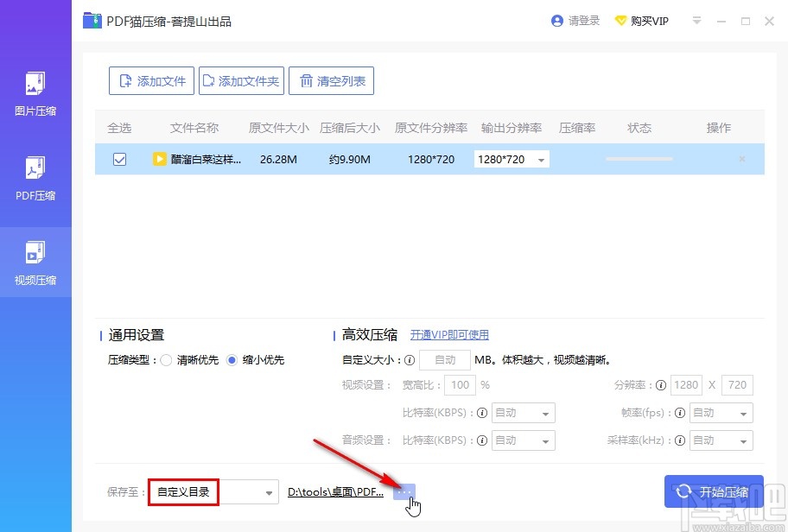
Task: Click the 添加文件 add file button
Action: click(151, 81)
